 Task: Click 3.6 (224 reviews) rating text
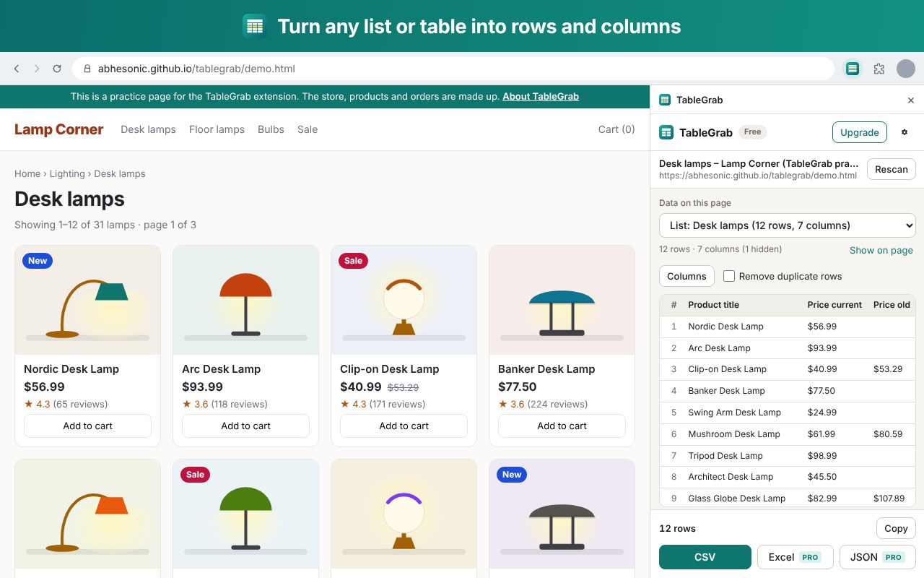pos(543,405)
